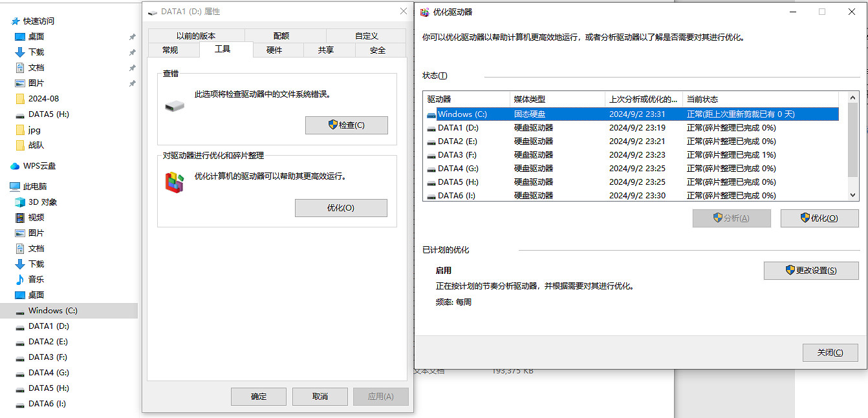Click the defragment icon beside 优化 description
The width and height of the screenshot is (868, 418).
(x=174, y=183)
